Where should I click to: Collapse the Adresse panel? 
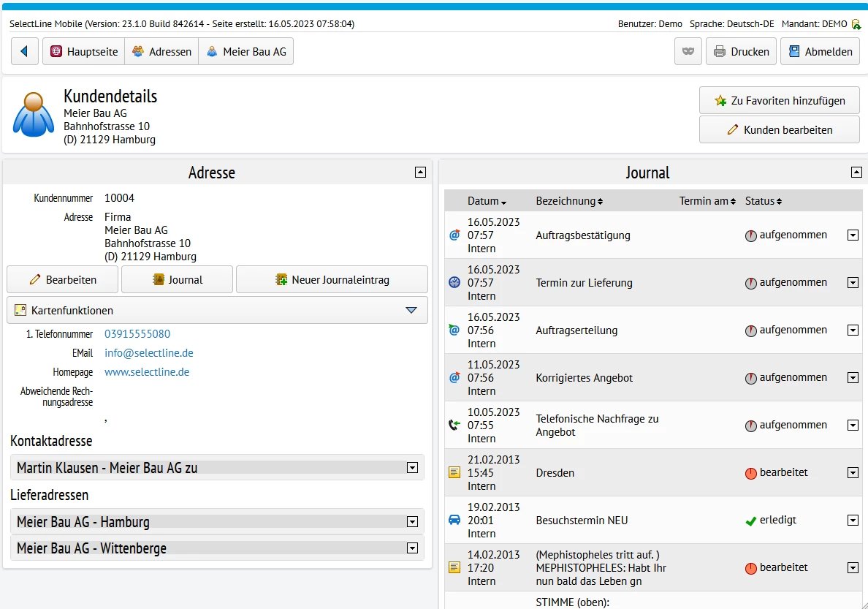[x=420, y=173]
